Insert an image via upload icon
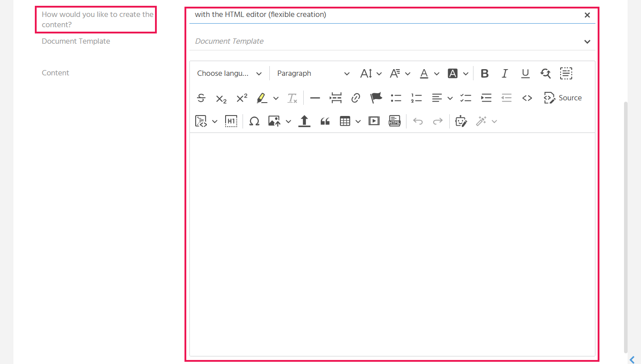 274,121
